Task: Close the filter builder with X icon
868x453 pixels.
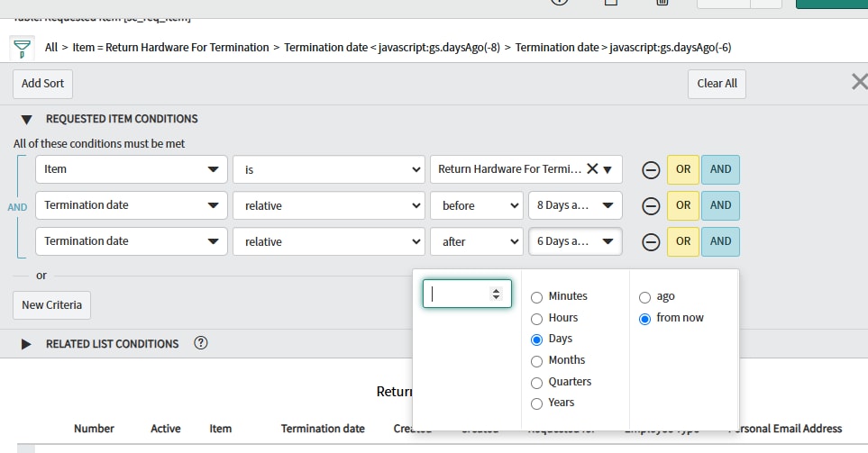Action: [859, 83]
